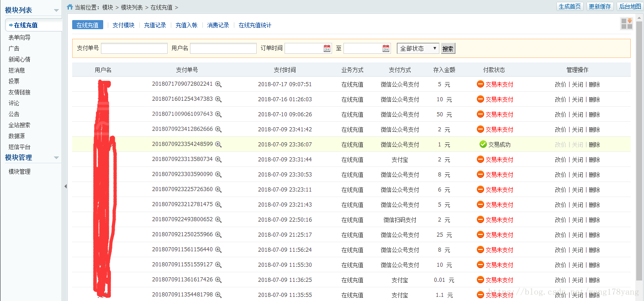644x301 pixels.
Task: Click green success icon in 交易成功 row
Action: 483,144
